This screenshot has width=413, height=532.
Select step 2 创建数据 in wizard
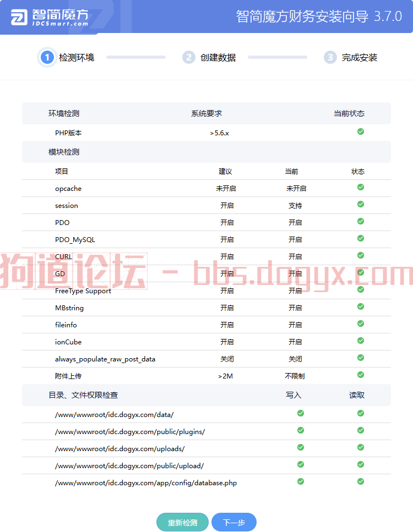pos(209,57)
